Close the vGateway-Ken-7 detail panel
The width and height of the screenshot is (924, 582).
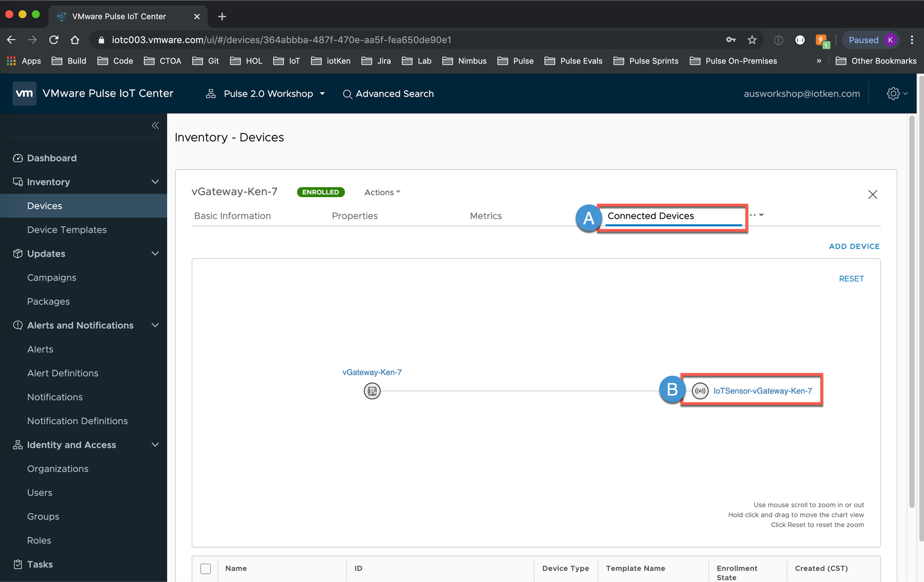873,195
